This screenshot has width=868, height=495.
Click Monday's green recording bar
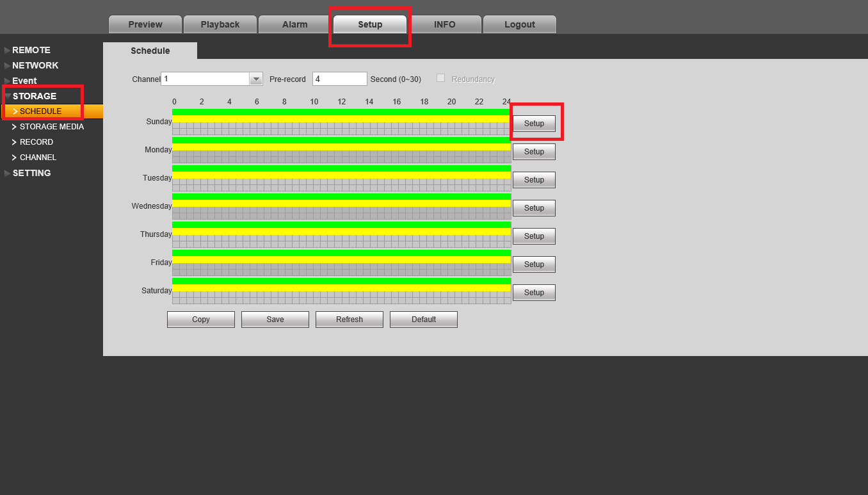pyautogui.click(x=341, y=140)
